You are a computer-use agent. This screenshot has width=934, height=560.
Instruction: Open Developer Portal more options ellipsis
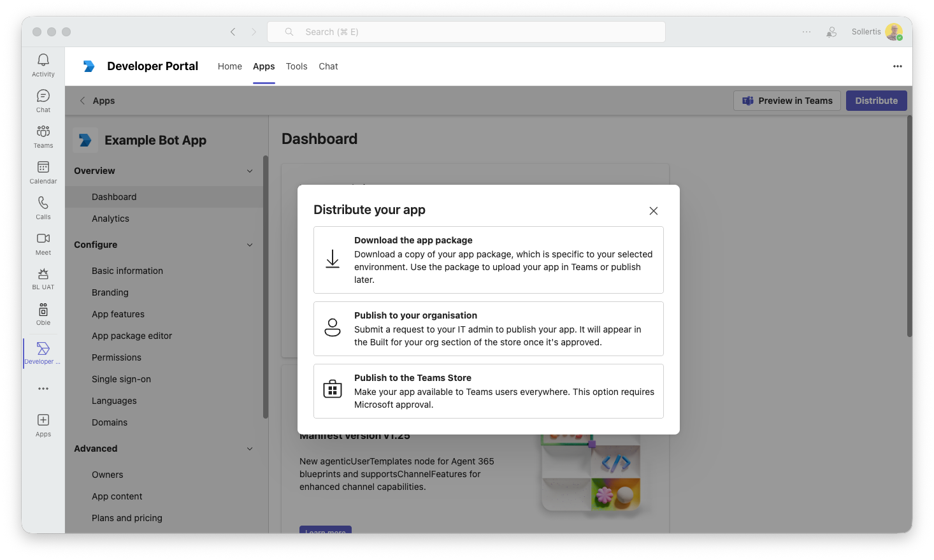[x=898, y=66]
